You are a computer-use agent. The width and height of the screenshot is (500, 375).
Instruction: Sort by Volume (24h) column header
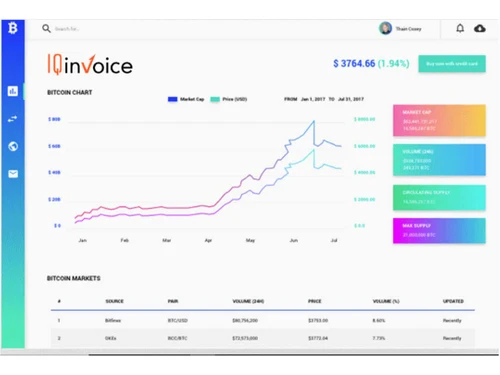[x=248, y=301]
